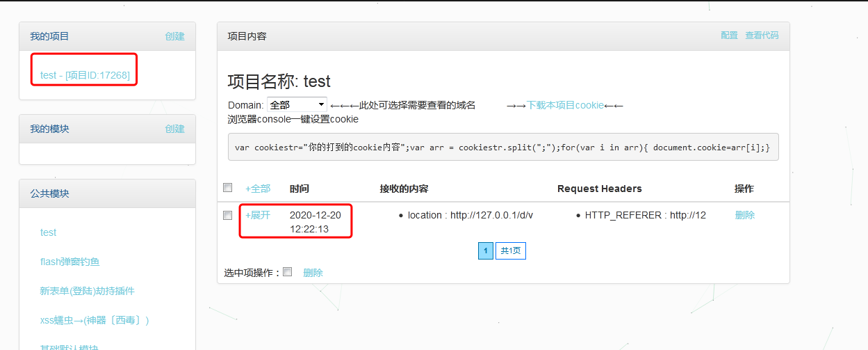Click the 项目名称: test heading
The height and width of the screenshot is (350, 868).
(279, 81)
